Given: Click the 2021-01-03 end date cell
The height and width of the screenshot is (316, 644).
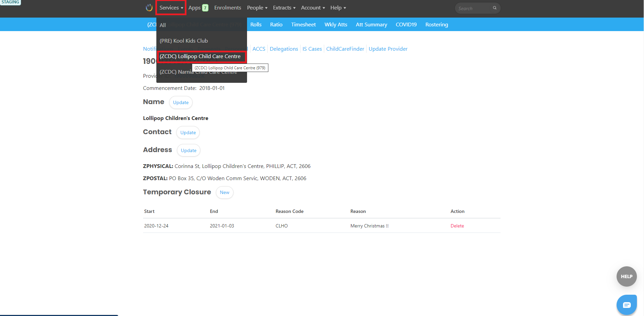Looking at the screenshot, I should point(222,226).
